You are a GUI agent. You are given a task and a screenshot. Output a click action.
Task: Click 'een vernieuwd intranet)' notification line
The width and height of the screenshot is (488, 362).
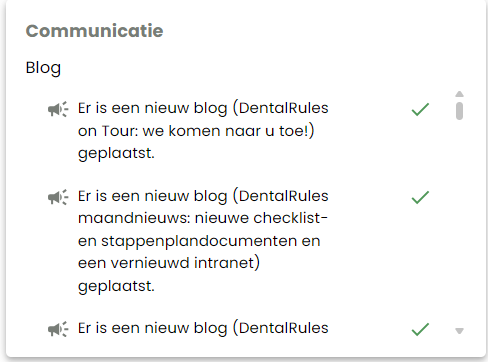pyautogui.click(x=169, y=263)
